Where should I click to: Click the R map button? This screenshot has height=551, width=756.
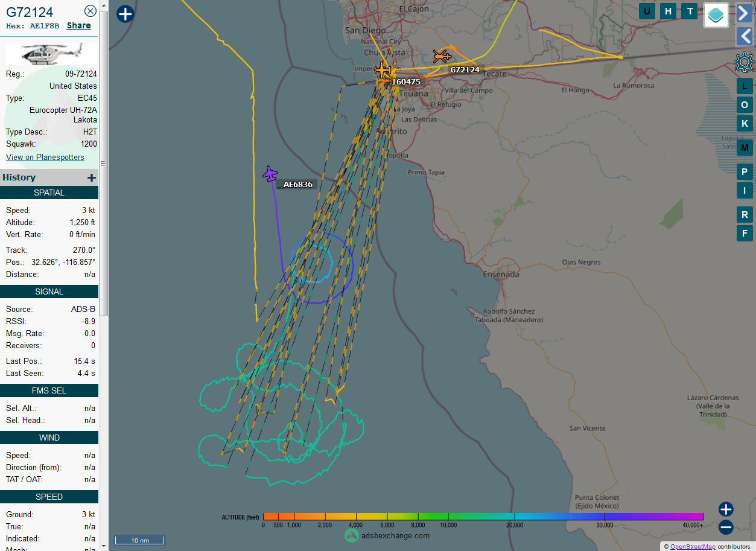(x=745, y=215)
